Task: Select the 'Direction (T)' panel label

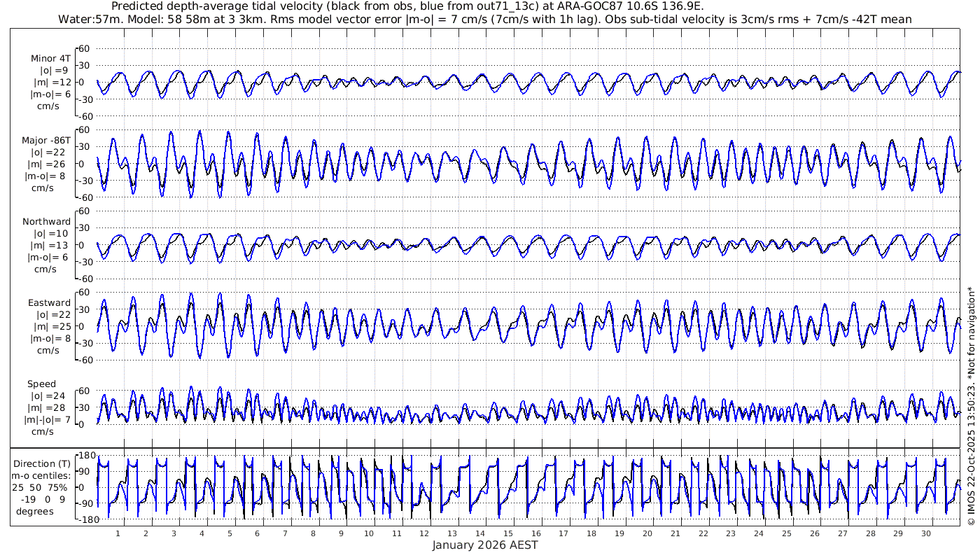Action: coord(43,464)
